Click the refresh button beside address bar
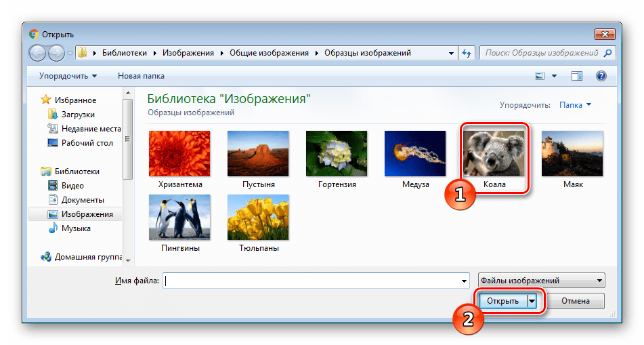 pyautogui.click(x=467, y=53)
